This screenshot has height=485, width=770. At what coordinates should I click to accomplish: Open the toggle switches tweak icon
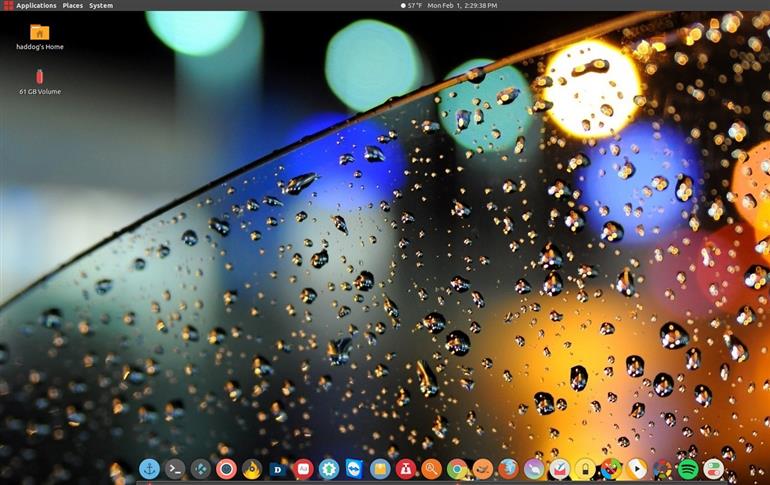713,469
